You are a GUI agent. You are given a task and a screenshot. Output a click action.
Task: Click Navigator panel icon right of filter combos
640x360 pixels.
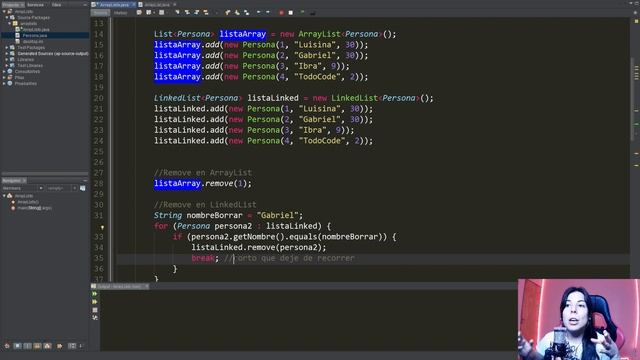(x=82, y=188)
